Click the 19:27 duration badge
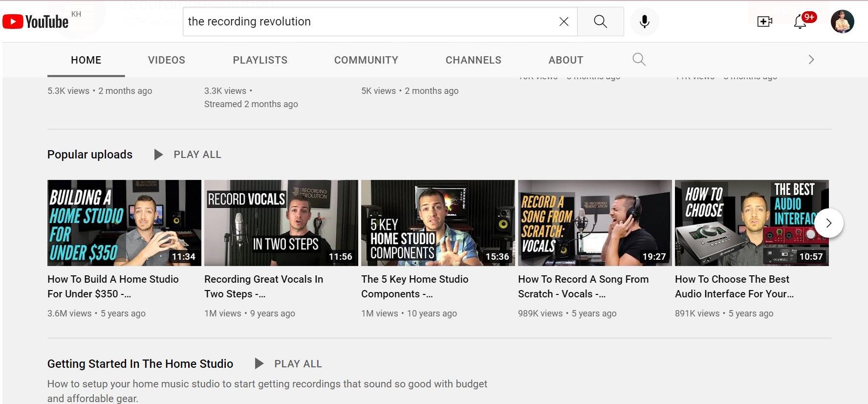868x404 pixels. [654, 257]
